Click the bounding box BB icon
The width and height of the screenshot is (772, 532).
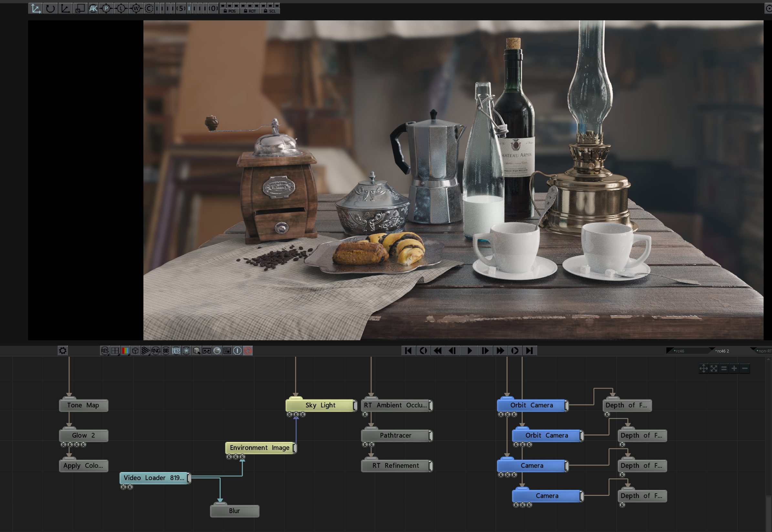pos(166,351)
